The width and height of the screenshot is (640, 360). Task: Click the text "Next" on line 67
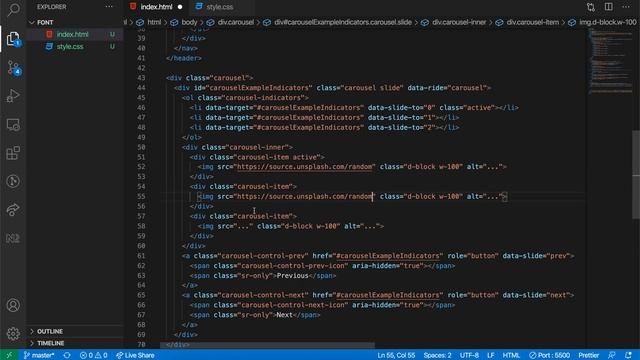(284, 315)
